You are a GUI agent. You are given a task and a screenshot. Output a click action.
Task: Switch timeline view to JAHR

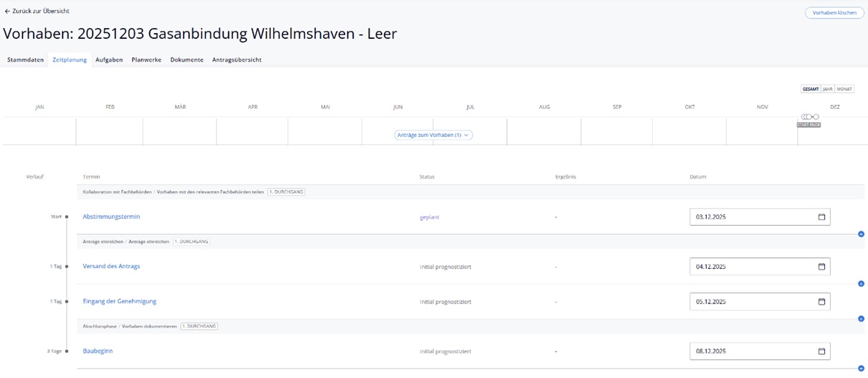[x=827, y=89]
